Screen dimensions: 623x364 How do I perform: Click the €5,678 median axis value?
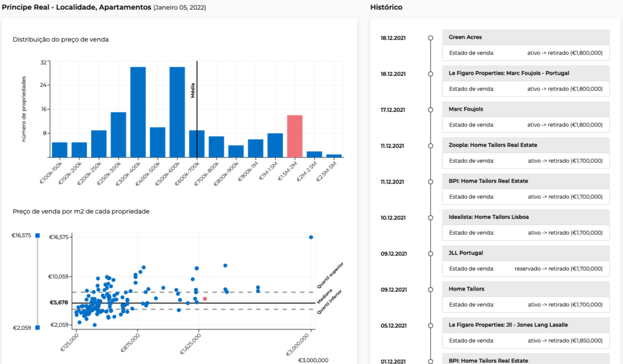(x=59, y=303)
